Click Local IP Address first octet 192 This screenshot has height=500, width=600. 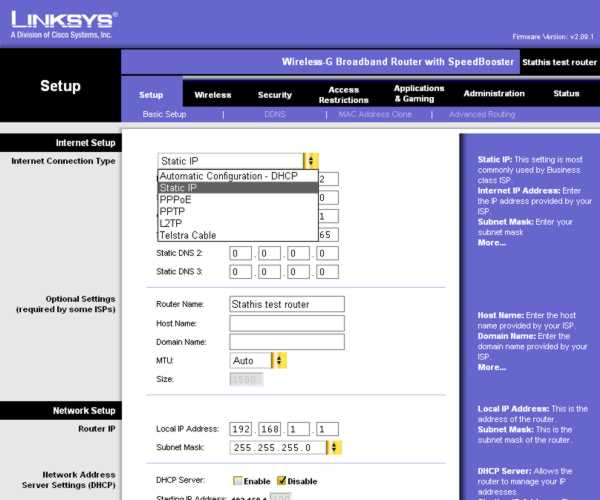tap(240, 429)
